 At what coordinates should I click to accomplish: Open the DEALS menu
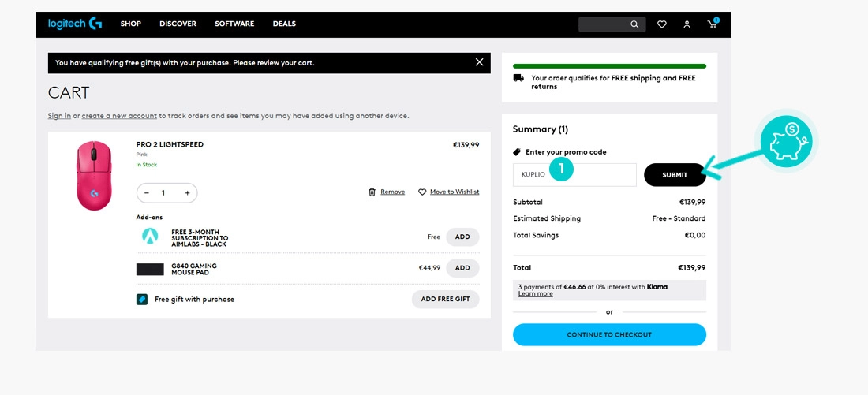click(284, 24)
